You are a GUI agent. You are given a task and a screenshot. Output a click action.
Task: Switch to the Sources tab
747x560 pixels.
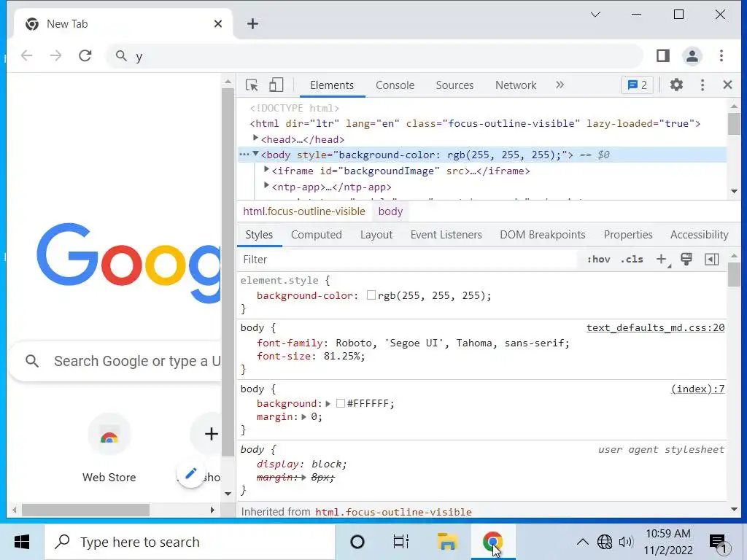point(454,85)
